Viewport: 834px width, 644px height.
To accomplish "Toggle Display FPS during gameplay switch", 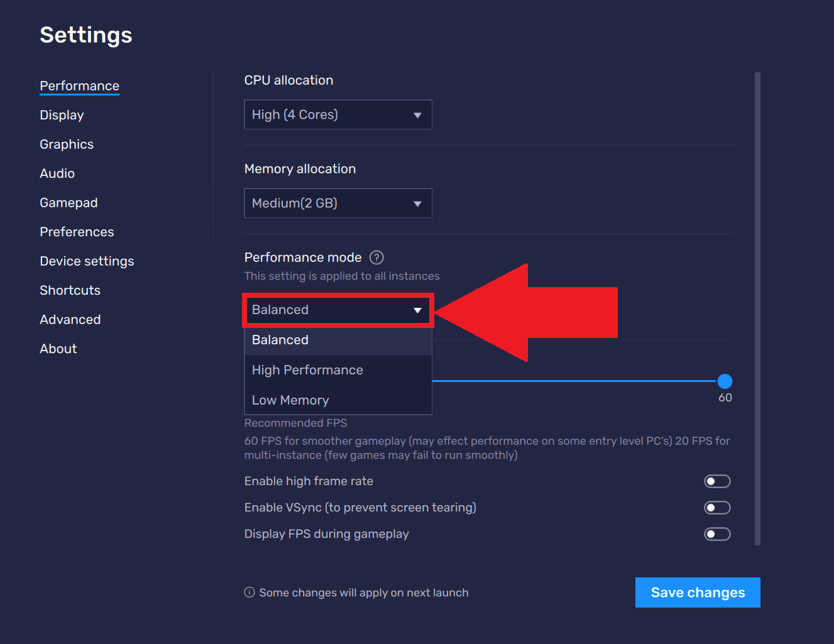I will (x=717, y=534).
